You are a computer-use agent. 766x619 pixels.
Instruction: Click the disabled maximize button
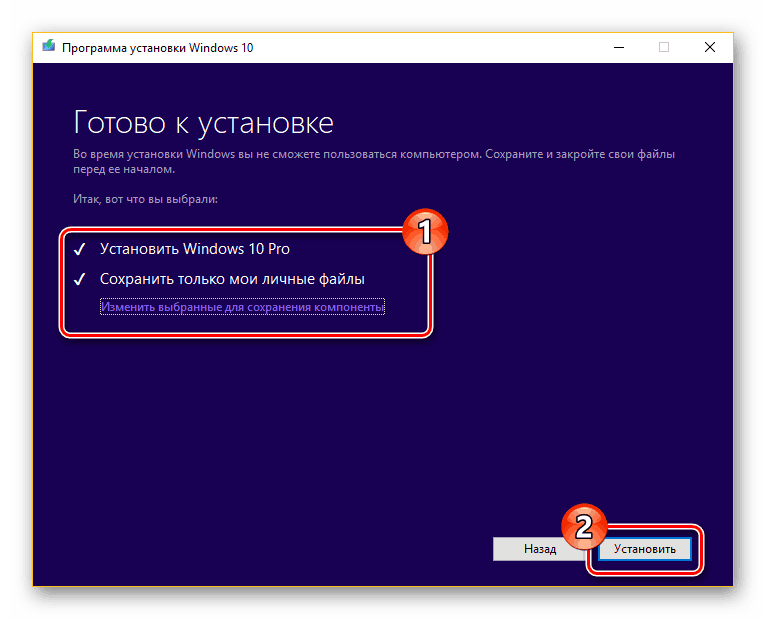(664, 47)
